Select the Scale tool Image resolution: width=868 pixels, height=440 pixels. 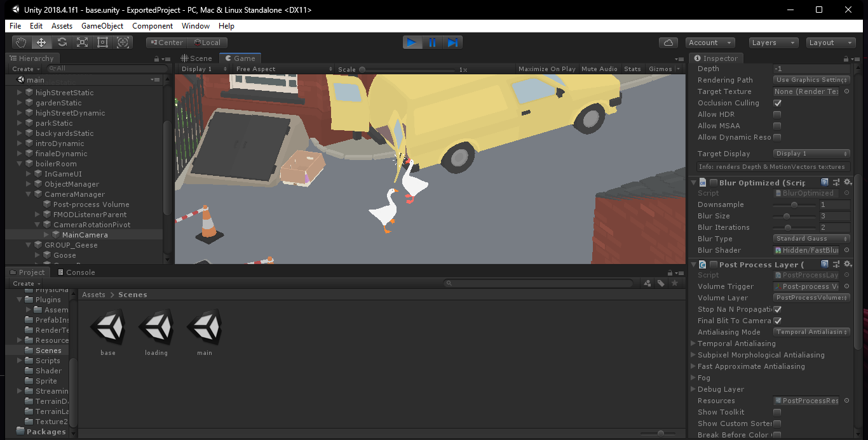[82, 43]
